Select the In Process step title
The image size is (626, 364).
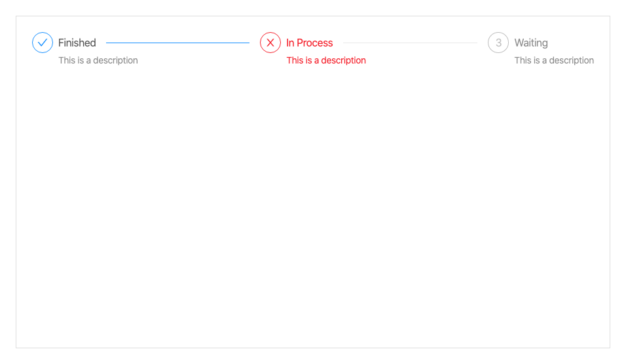point(309,43)
